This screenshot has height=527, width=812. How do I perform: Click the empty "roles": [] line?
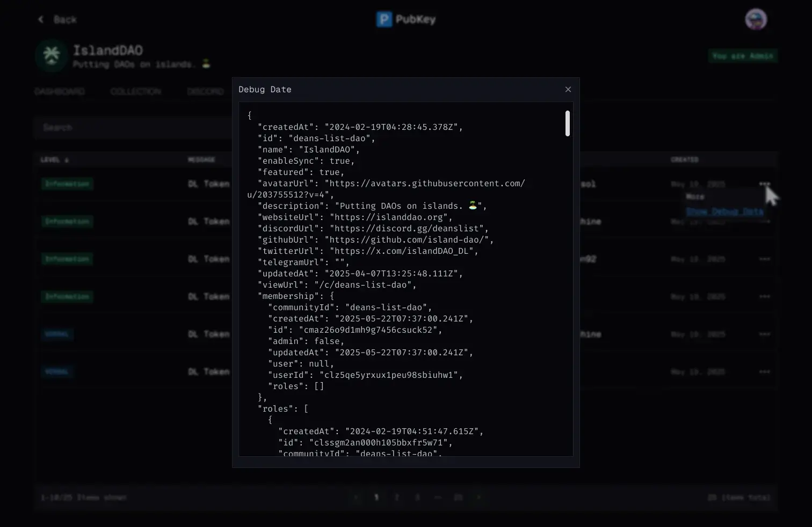point(296,386)
